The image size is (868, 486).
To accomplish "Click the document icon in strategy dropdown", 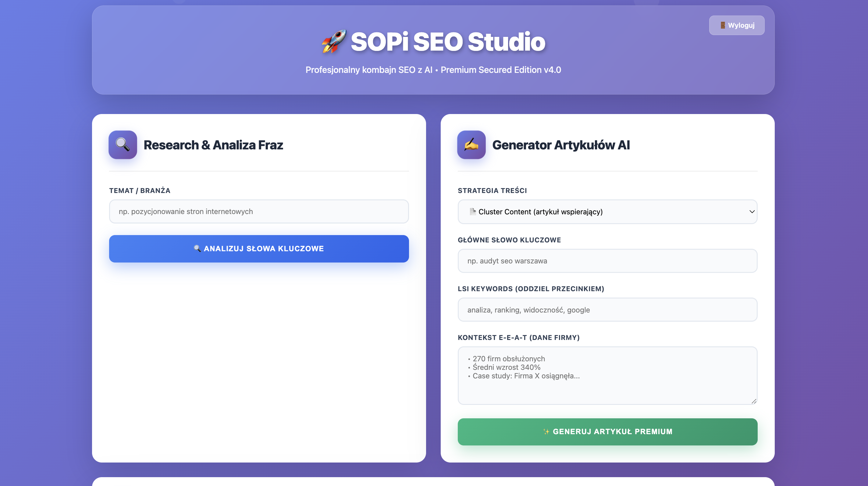I will pyautogui.click(x=472, y=211).
